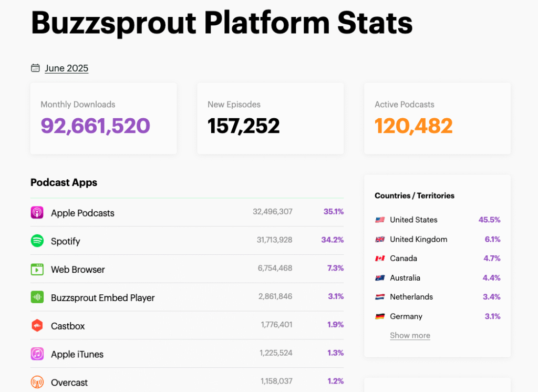
Task: Click the 4.7% Canada percentage
Action: [x=492, y=258]
